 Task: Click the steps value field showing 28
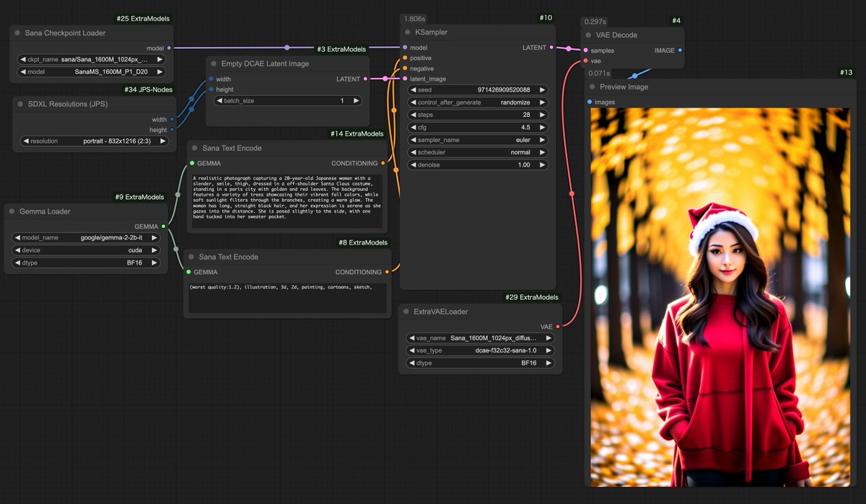[x=477, y=115]
